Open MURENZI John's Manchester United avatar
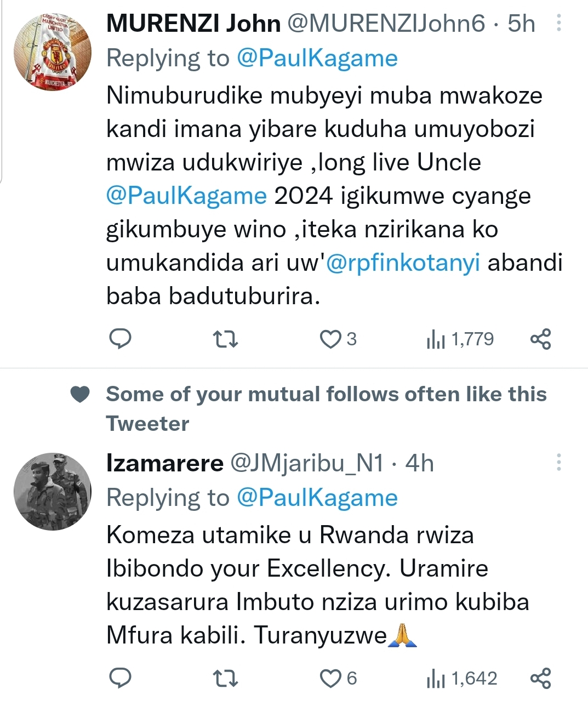 click(53, 53)
